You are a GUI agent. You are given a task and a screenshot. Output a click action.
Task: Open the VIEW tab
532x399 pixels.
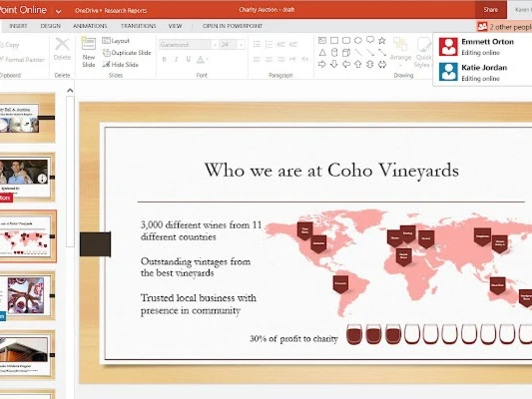pyautogui.click(x=175, y=26)
